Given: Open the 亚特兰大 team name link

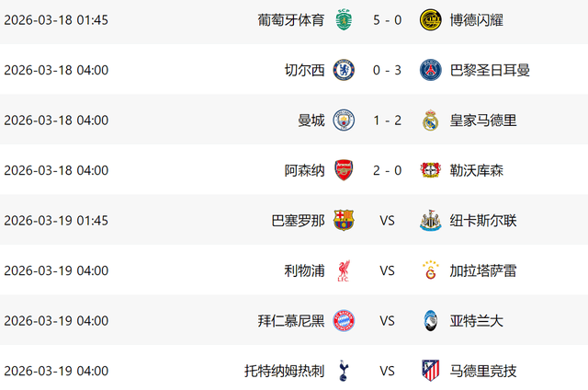Looking at the screenshot, I should [476, 321].
